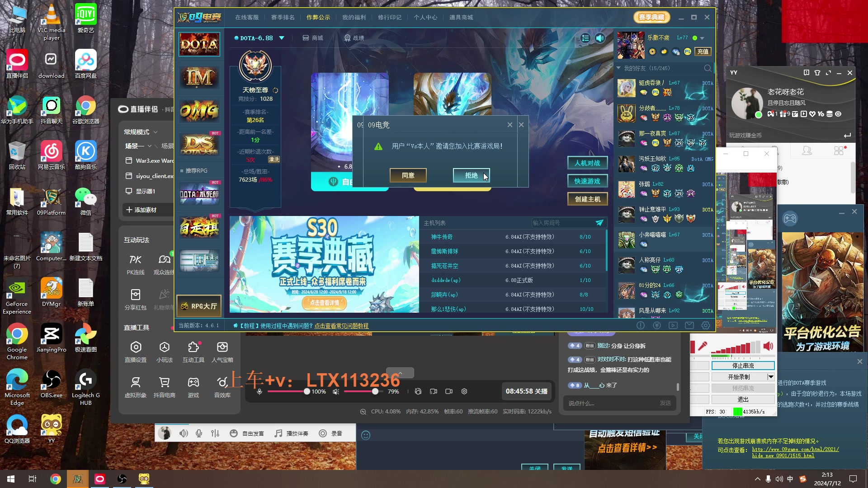
Task: Open the YY skin shirt icon
Action: point(817,73)
